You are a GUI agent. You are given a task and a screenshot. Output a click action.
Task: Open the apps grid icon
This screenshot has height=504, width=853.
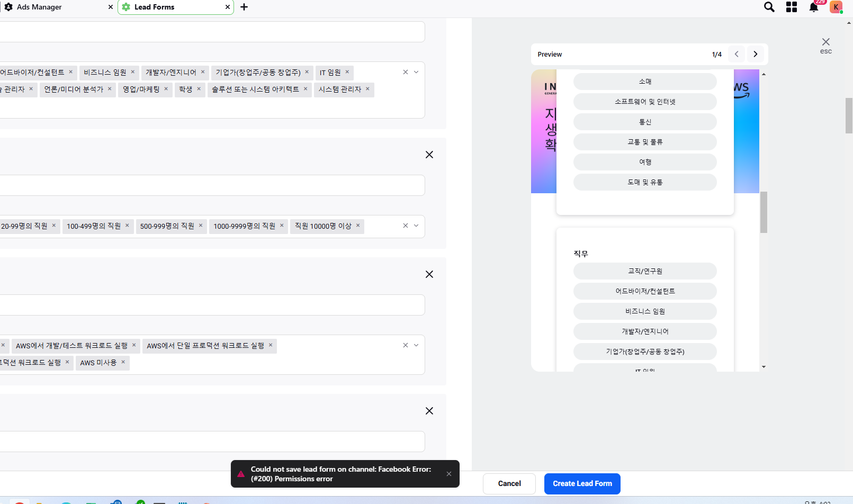(792, 7)
